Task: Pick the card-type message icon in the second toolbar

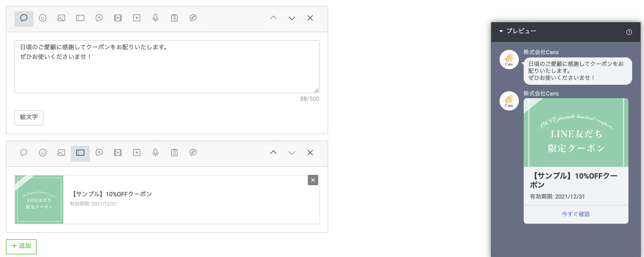Action: click(193, 153)
